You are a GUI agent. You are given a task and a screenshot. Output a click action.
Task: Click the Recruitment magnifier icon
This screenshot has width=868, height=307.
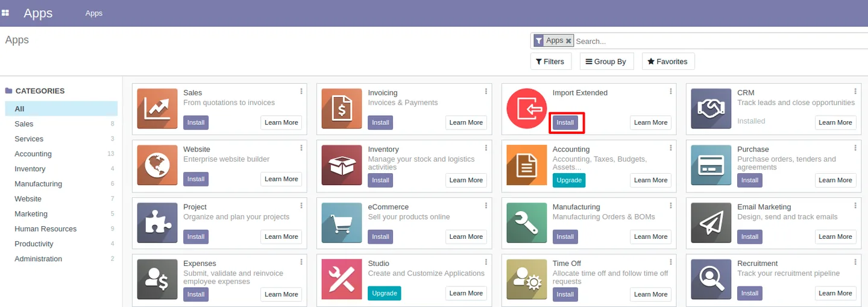[x=711, y=279]
